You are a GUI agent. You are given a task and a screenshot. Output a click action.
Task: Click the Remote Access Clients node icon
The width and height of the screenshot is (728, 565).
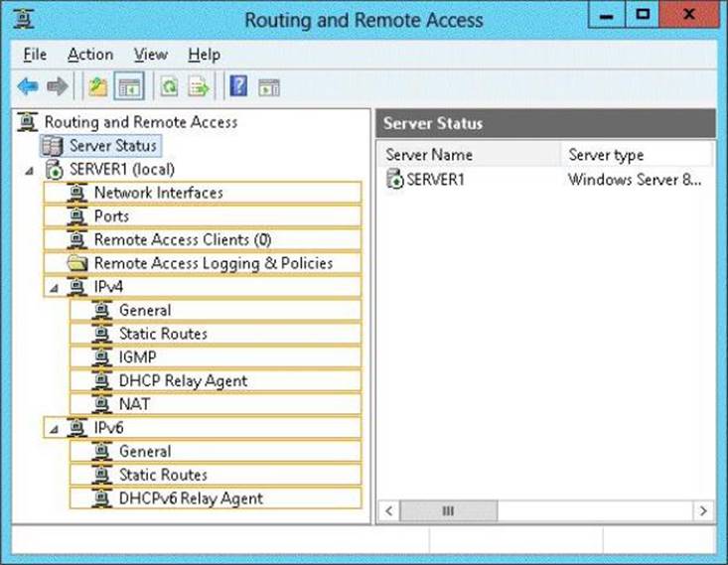click(77, 239)
